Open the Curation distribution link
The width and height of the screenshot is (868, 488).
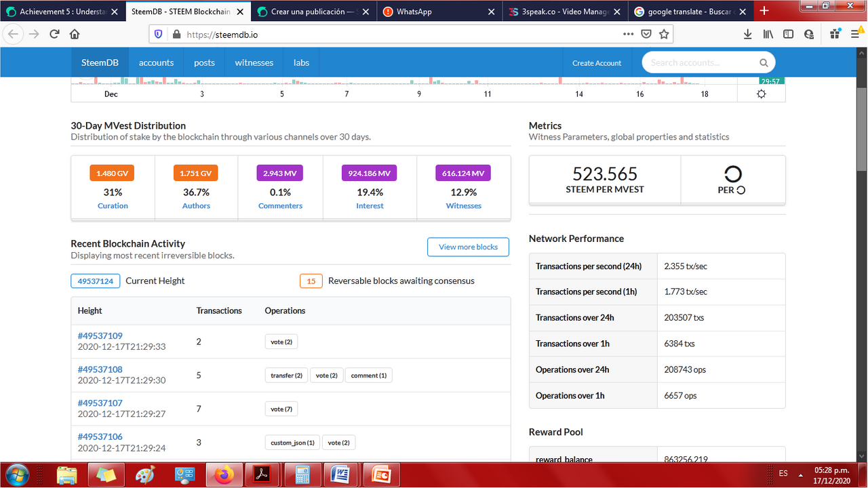[x=113, y=205]
